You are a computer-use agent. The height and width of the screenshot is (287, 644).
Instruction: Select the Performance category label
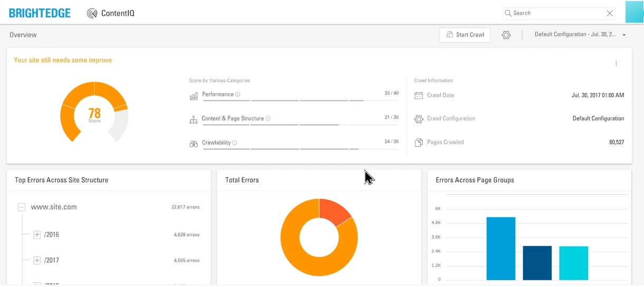point(218,94)
